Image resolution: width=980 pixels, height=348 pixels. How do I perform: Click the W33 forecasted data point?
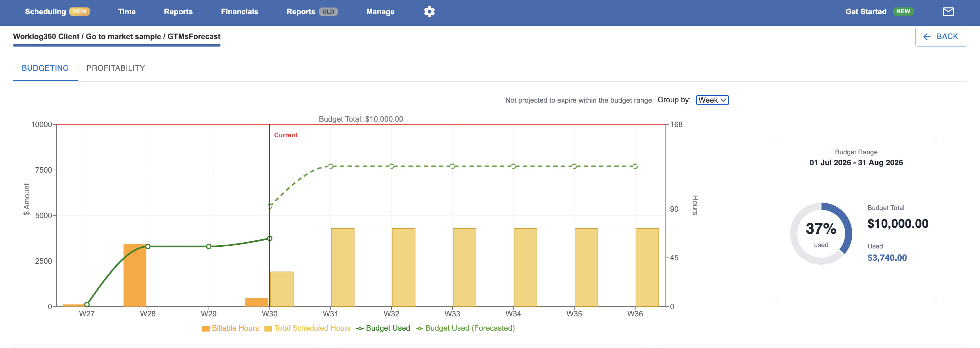[x=452, y=167]
